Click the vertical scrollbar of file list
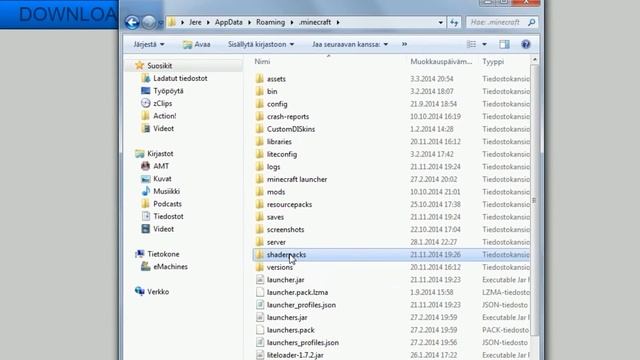The width and height of the screenshot is (640, 360). pos(534,200)
